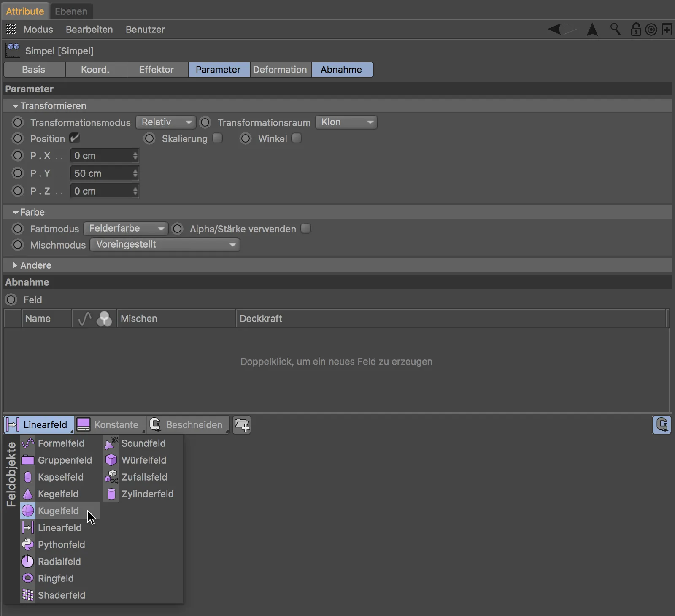Open the Transformationsraum Klon dropdown
The height and width of the screenshot is (616, 675).
pos(346,122)
